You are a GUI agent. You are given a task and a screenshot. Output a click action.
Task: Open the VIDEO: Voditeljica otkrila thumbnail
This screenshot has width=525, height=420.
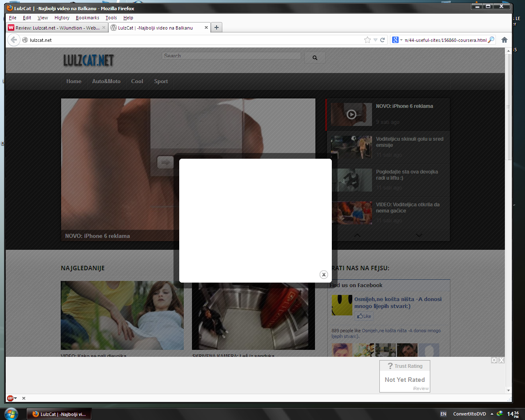tap(352, 213)
